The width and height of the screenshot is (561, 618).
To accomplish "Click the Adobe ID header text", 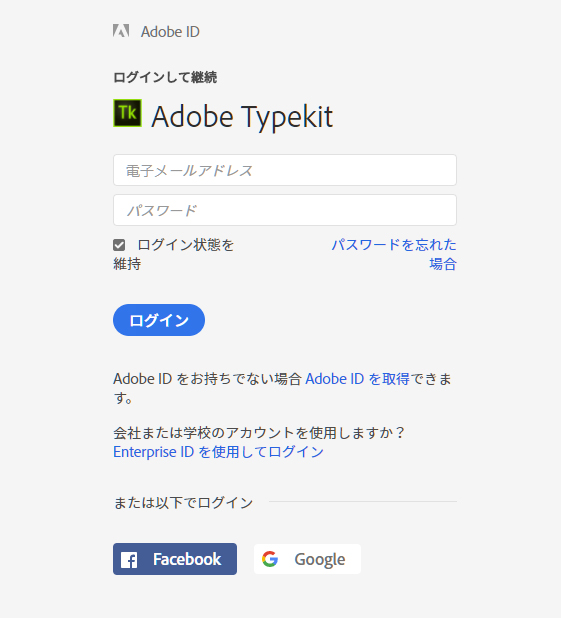I will coord(170,32).
